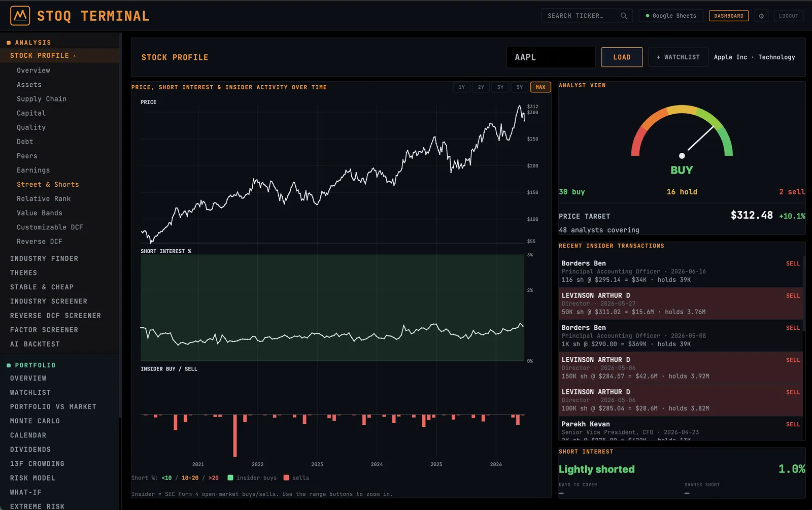This screenshot has height=510, width=812.
Task: Open the Overview sub-page
Action: pyautogui.click(x=33, y=71)
